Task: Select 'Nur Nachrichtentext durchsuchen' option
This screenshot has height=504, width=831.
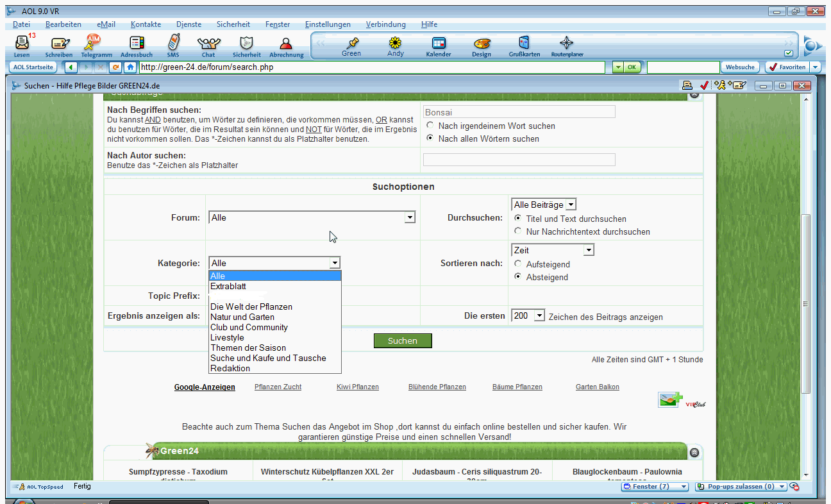Action: pos(518,231)
